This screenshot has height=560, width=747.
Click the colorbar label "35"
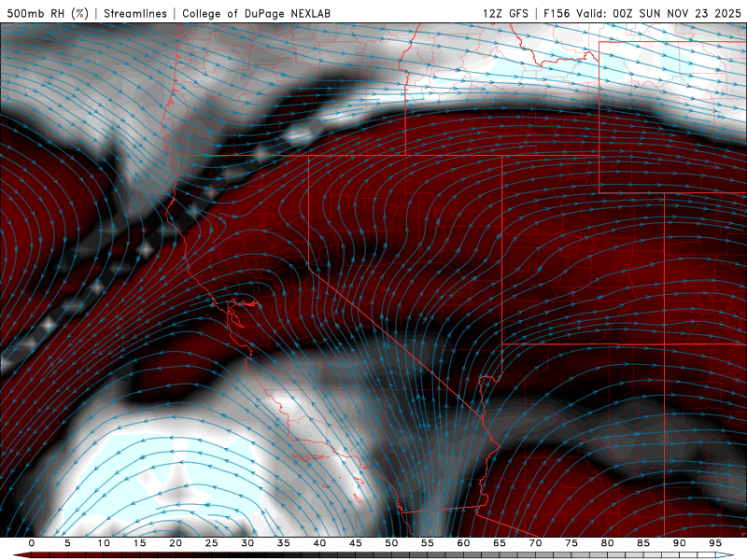tap(284, 543)
